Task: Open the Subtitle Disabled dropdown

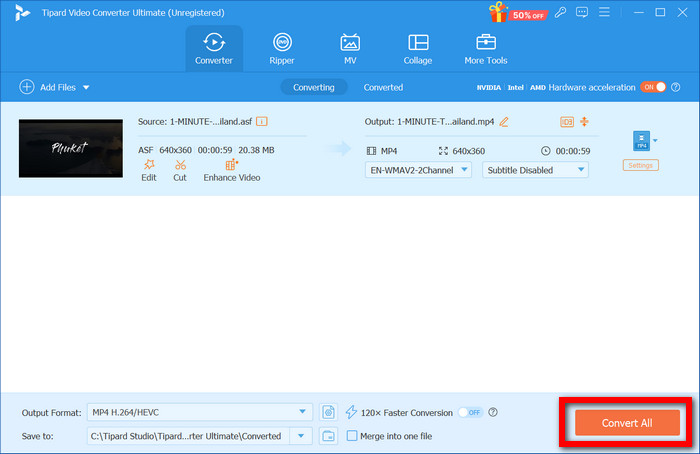Action: click(579, 170)
